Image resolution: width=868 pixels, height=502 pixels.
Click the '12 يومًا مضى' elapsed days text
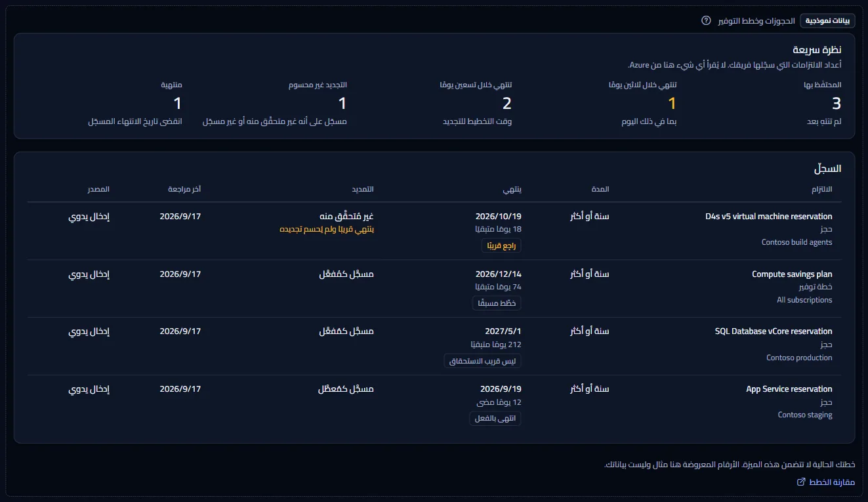[x=499, y=402]
